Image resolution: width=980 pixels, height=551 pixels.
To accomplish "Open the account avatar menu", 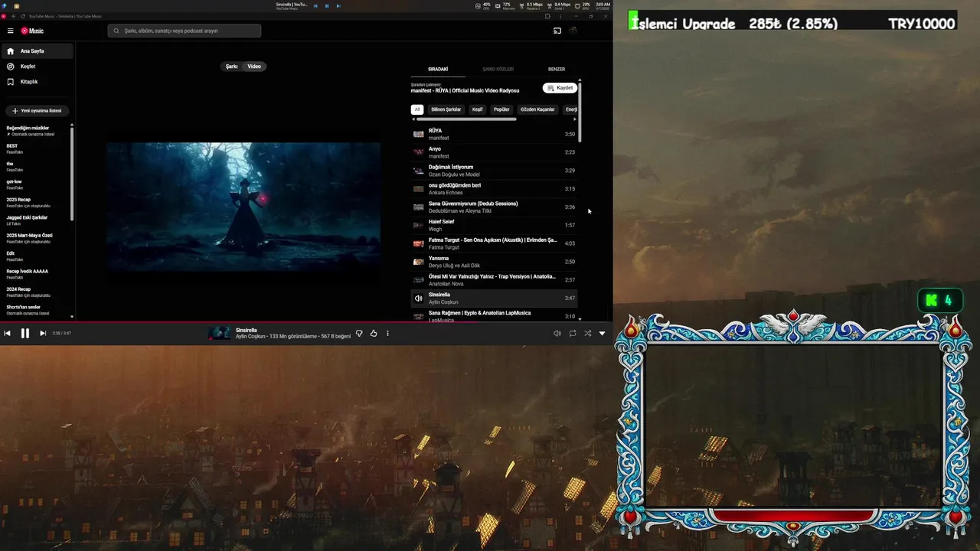I will click(x=573, y=31).
